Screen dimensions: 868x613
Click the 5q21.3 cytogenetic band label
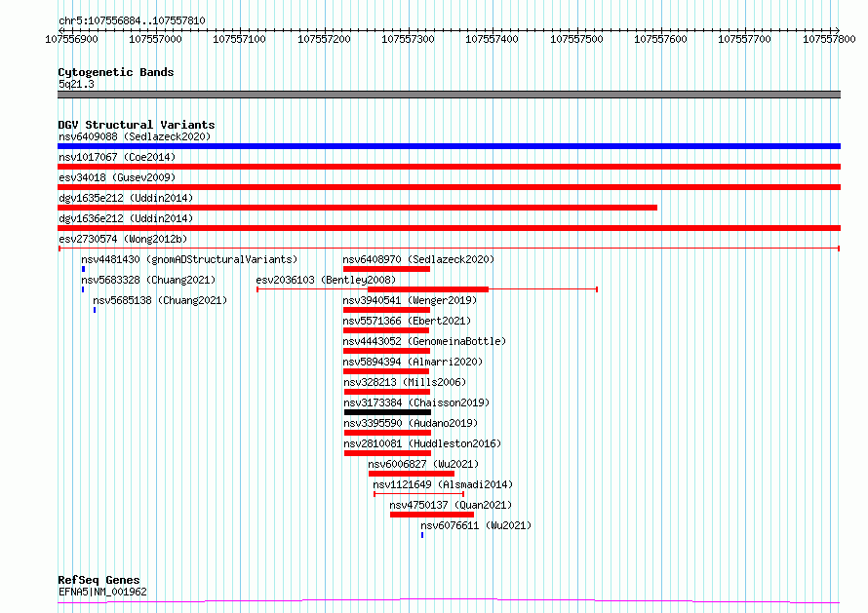point(76,84)
